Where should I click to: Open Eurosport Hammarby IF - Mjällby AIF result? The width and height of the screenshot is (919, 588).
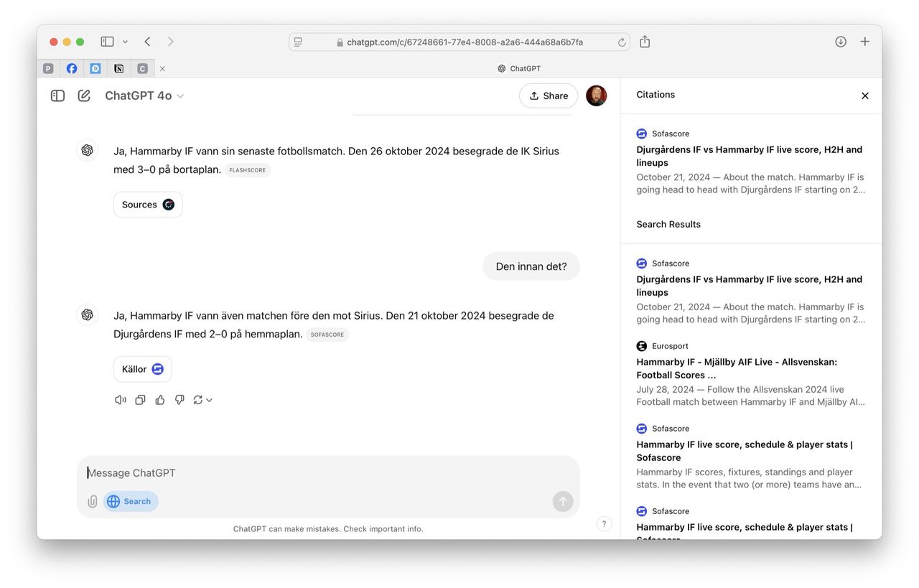[737, 368]
